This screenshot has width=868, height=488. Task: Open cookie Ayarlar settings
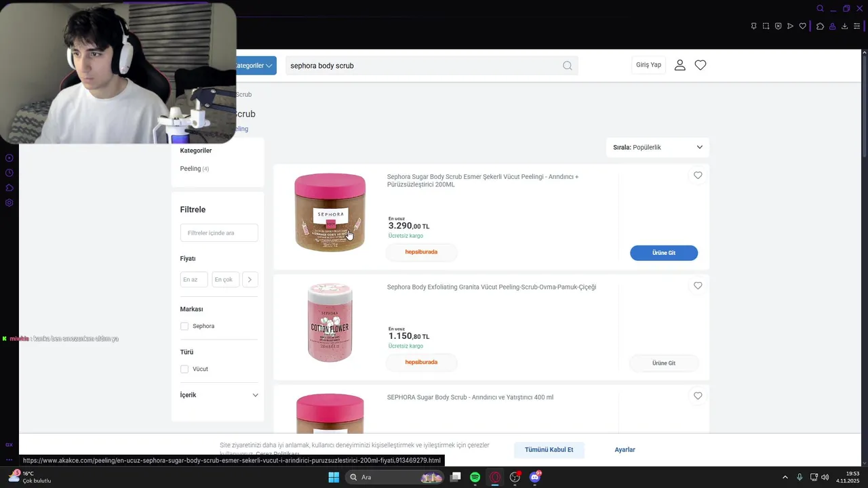tap(625, 450)
